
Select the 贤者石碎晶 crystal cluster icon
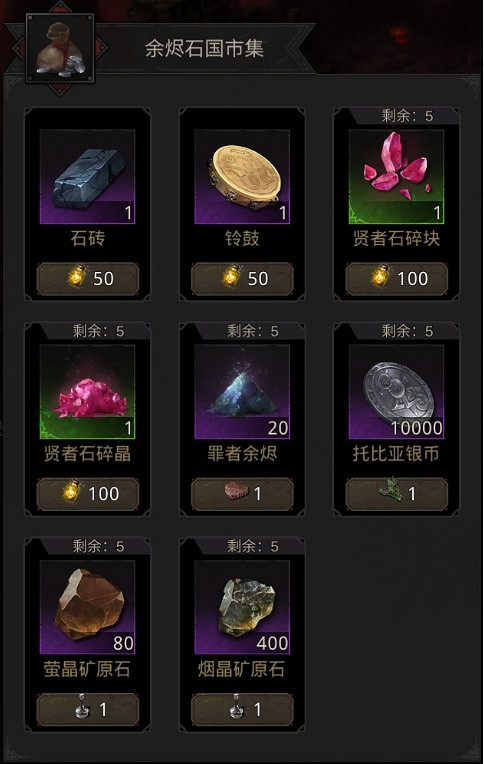click(x=87, y=392)
